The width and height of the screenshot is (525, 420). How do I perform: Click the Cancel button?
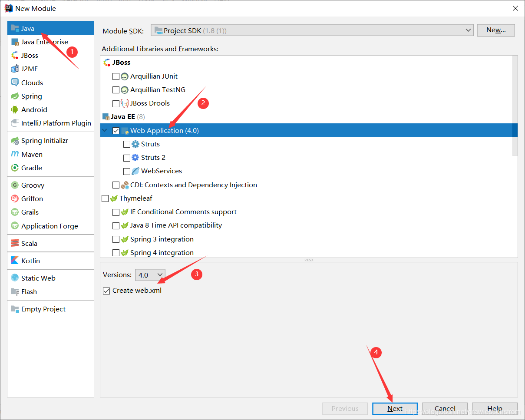pos(445,408)
